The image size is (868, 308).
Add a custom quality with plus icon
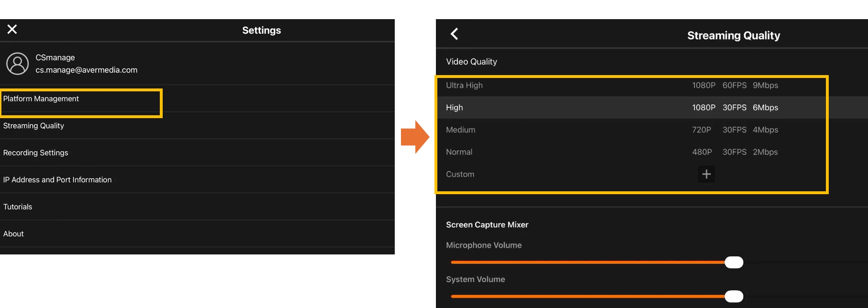click(x=706, y=174)
